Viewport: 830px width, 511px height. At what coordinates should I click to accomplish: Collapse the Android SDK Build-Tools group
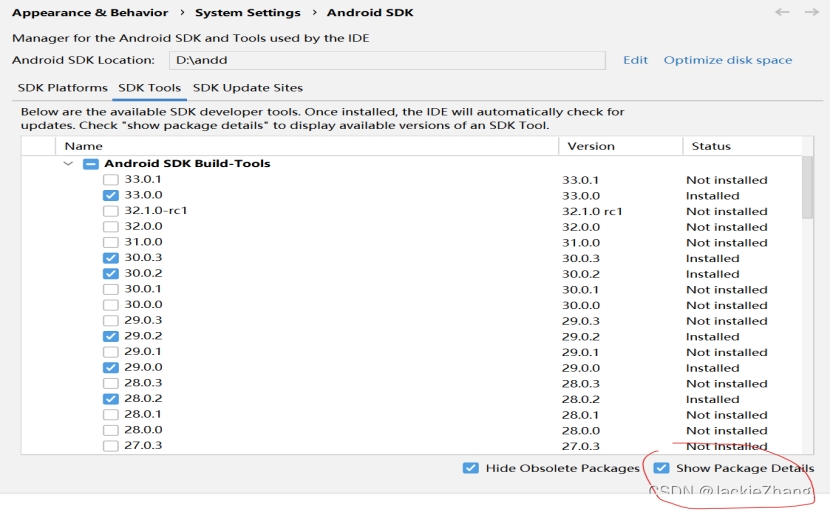(x=68, y=164)
